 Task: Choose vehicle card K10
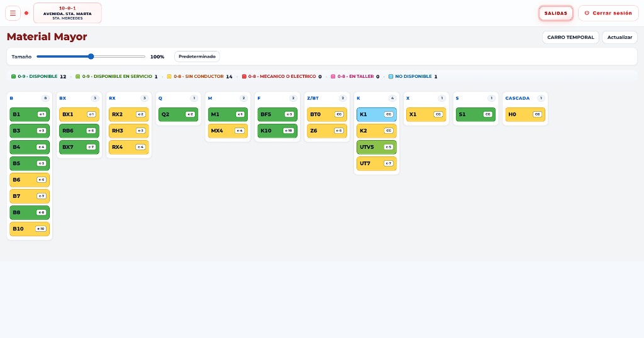tap(277, 131)
